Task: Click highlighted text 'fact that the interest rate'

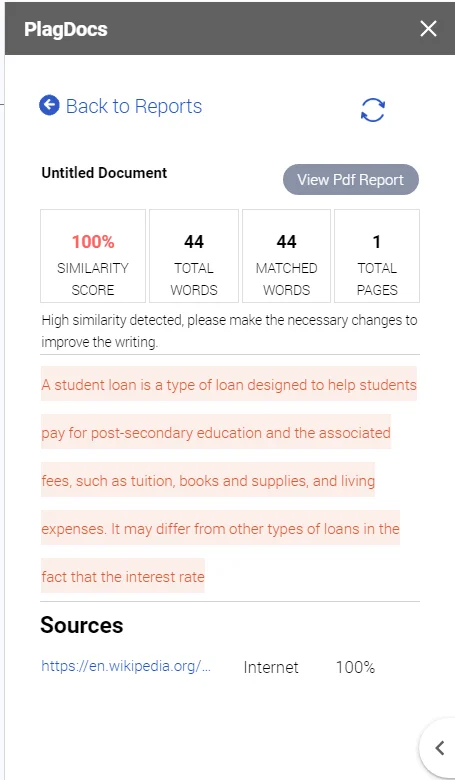Action: (123, 577)
